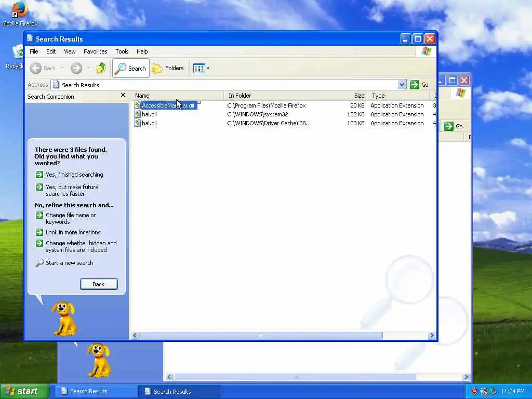Maximize the background Search Results window
Image resolution: width=532 pixels, height=399 pixels.
pyautogui.click(x=452, y=81)
